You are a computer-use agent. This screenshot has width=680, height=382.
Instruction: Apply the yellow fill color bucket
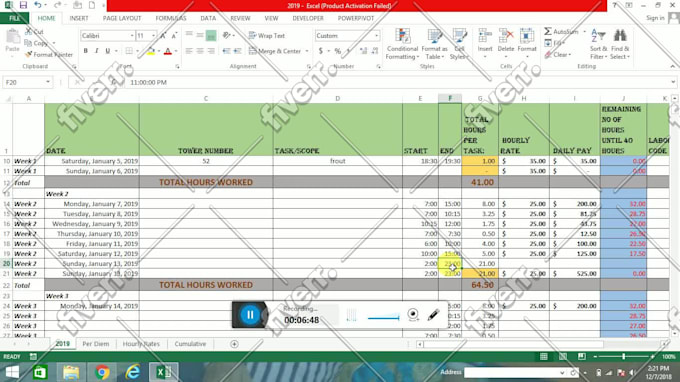point(150,51)
